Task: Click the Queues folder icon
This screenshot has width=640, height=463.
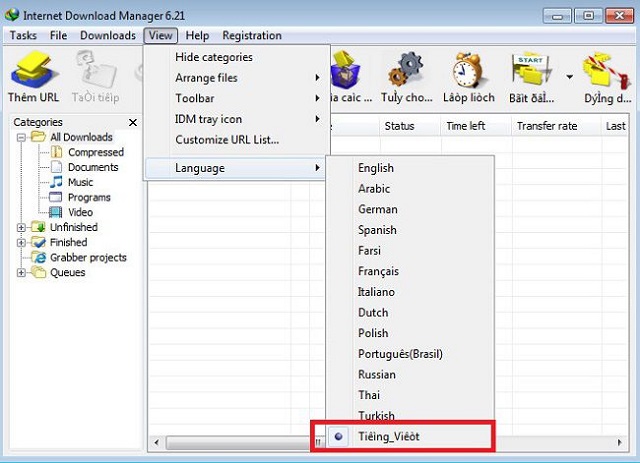Action: click(38, 272)
